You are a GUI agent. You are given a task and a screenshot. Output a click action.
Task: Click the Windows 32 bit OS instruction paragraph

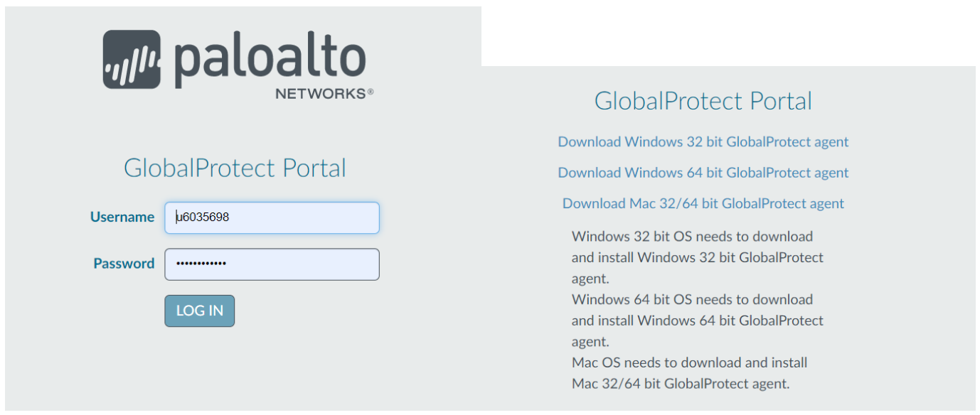[697, 257]
